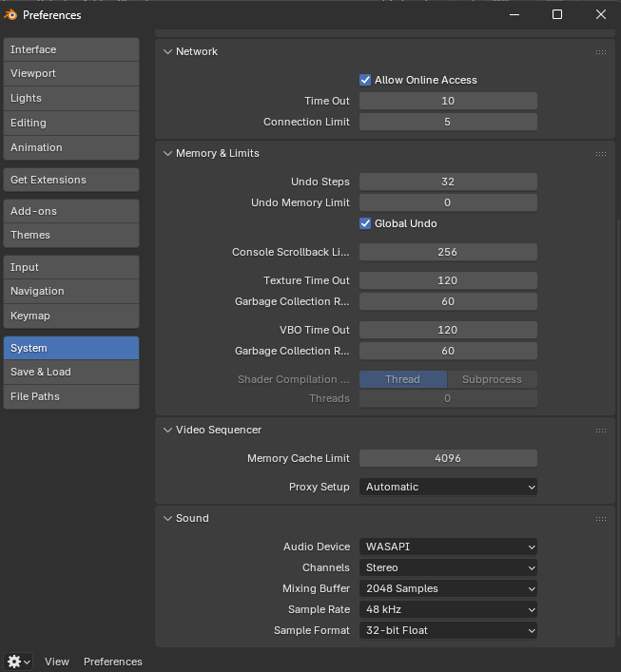Image resolution: width=621 pixels, height=672 pixels.
Task: Click the Undo Steps value field
Action: tap(448, 182)
